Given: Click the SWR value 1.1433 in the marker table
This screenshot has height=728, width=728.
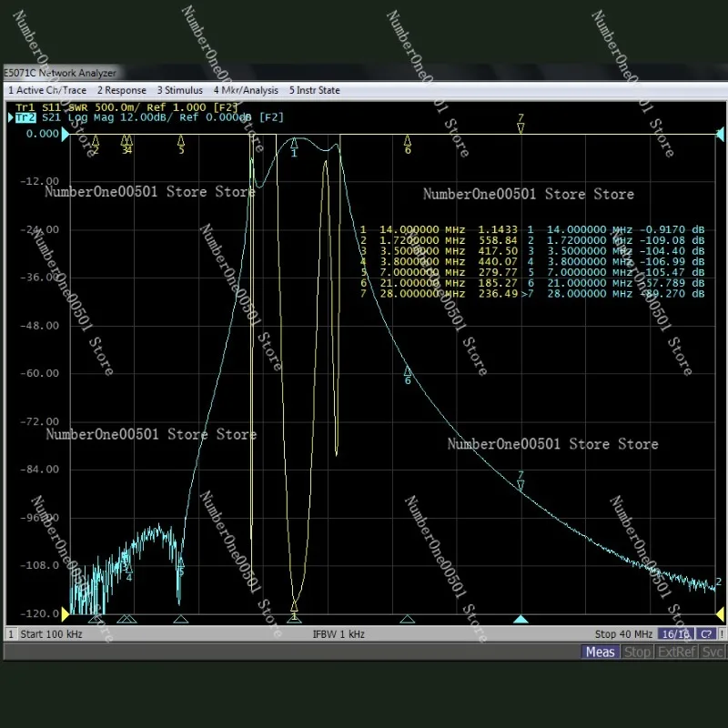Looking at the screenshot, I should 498,229.
